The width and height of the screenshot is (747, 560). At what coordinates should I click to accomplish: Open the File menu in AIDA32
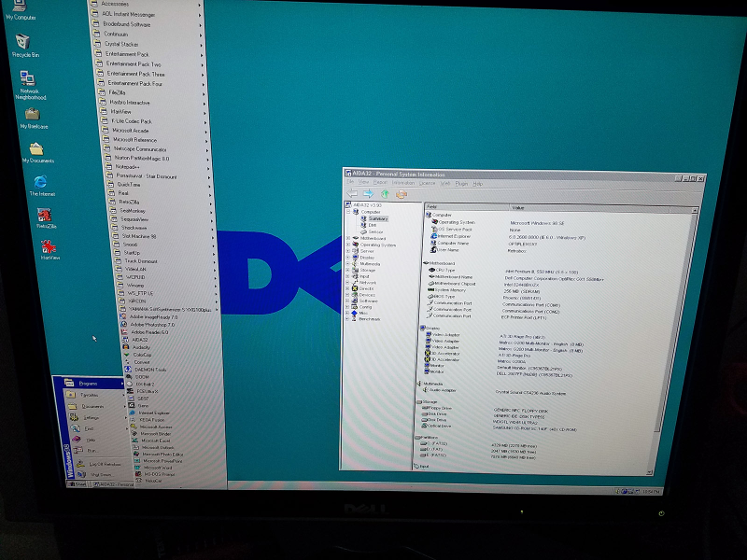click(350, 182)
